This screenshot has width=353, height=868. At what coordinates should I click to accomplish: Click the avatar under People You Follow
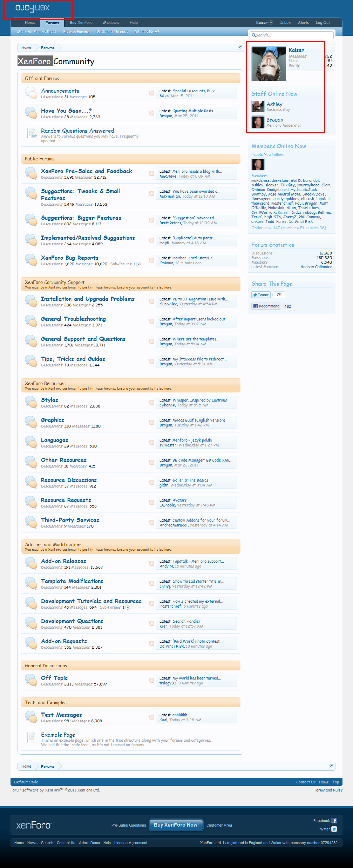tap(258, 164)
